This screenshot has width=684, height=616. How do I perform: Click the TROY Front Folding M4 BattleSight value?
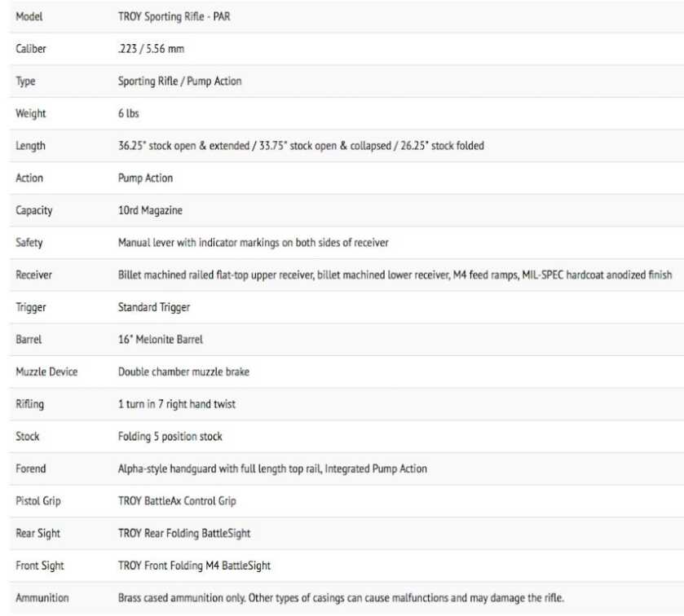pos(194,565)
